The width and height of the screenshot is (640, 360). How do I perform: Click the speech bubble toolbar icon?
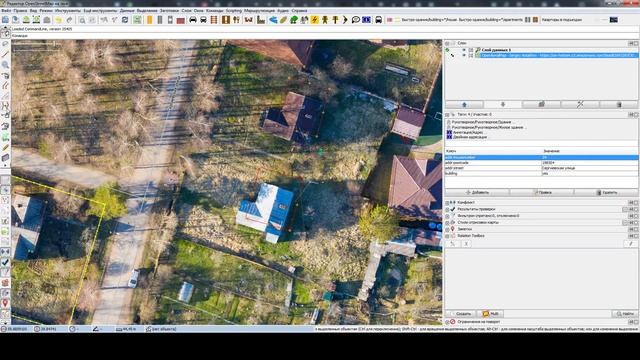356,20
